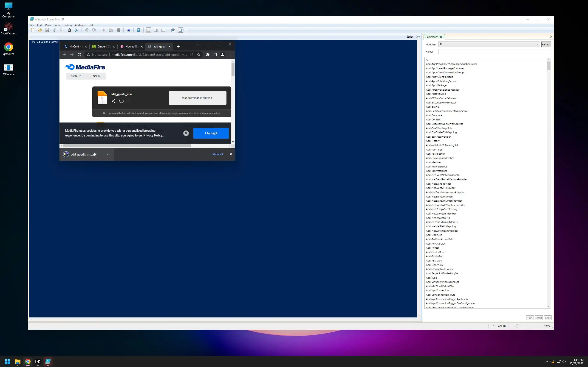Viewport: 588px width, 367px height.
Task: Open the Debug menu
Action: pyautogui.click(x=68, y=25)
